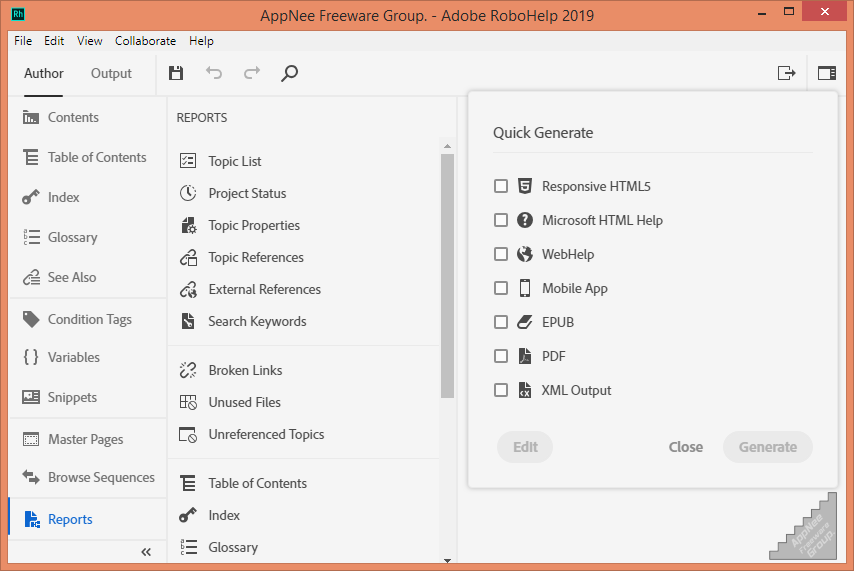Collapse the left sidebar with double chevron
Image resolution: width=854 pixels, height=571 pixels.
click(146, 552)
